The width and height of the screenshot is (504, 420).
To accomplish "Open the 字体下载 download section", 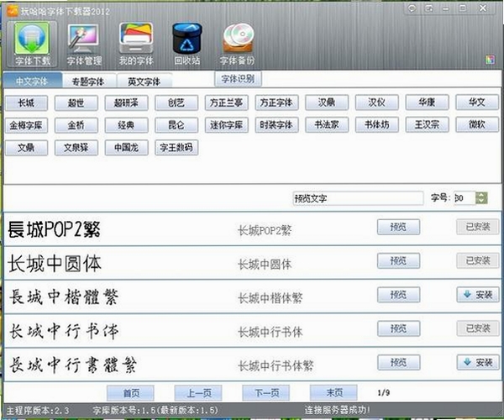I will point(32,44).
